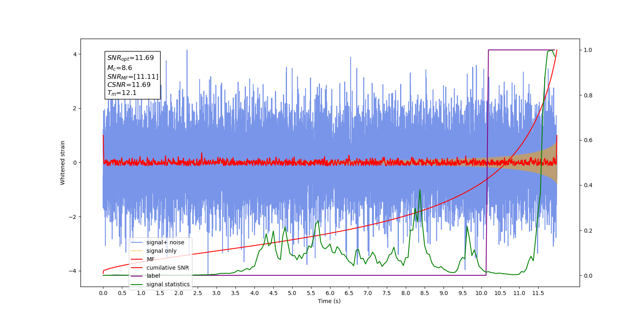This screenshot has height=322, width=644.
Task: Click the SNRopt=11.69 annotation text
Action: (x=130, y=58)
